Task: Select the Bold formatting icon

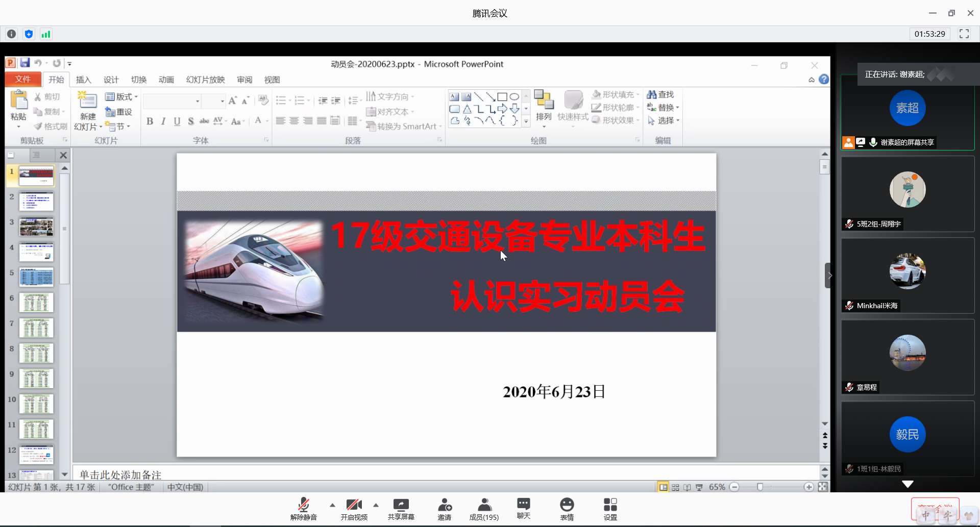Action: click(x=150, y=121)
